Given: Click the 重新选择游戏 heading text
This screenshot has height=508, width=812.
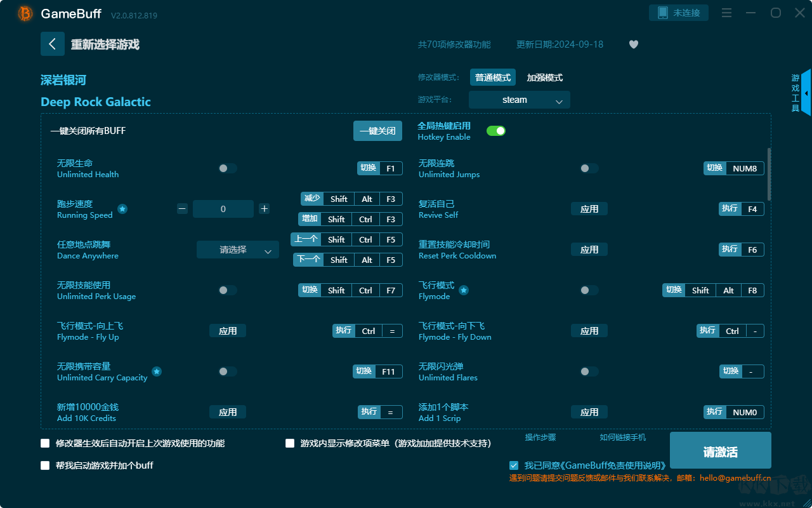Looking at the screenshot, I should coord(105,44).
